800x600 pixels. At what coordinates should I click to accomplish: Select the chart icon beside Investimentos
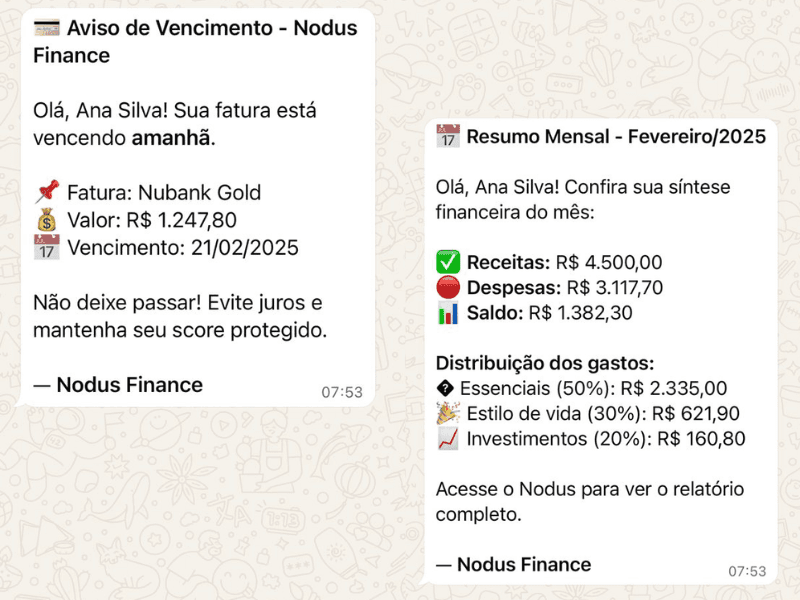447,438
